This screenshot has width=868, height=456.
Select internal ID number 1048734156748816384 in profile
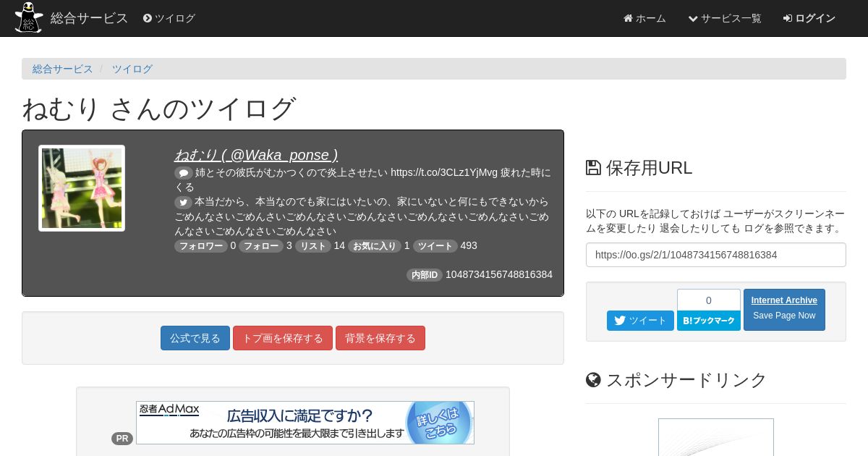[499, 275]
